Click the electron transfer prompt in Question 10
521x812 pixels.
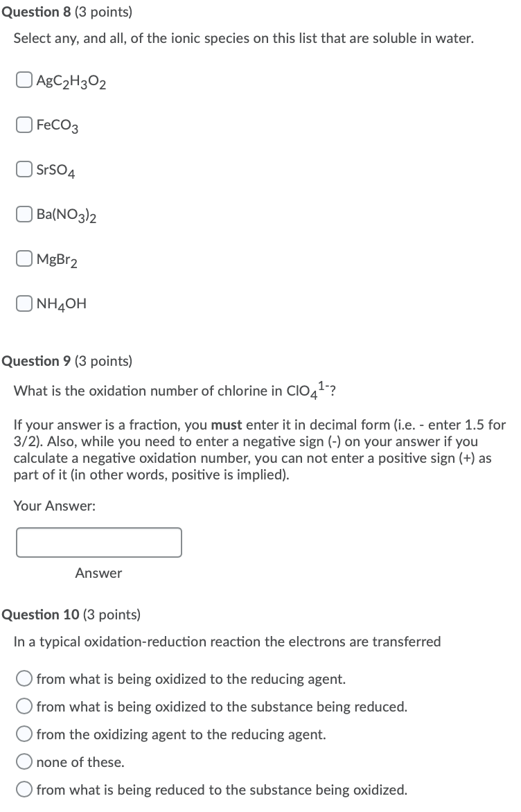coord(227,642)
